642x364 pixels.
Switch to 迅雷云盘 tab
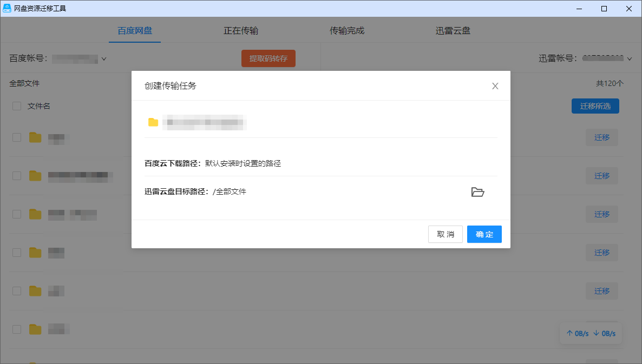(453, 31)
